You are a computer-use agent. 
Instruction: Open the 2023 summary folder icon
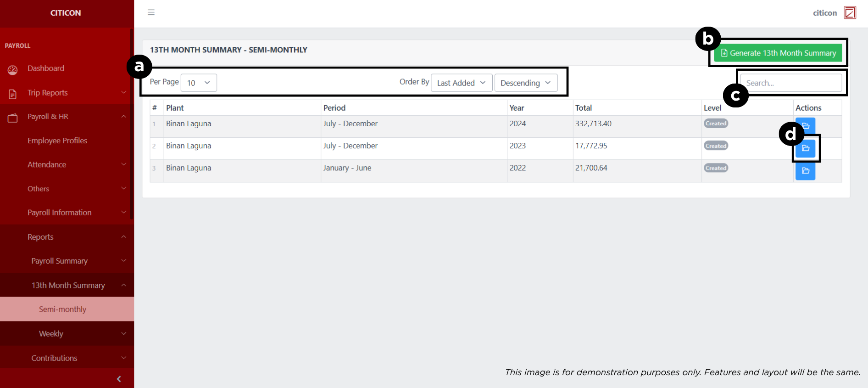click(x=805, y=148)
